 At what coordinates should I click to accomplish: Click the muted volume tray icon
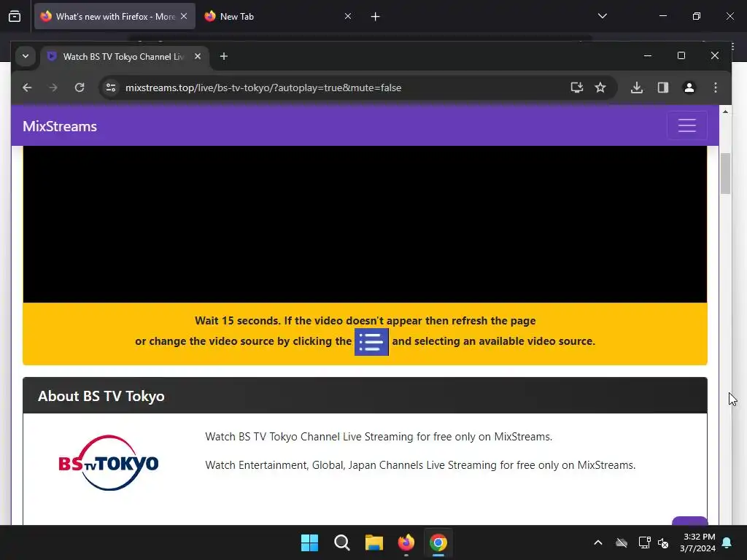663,542
